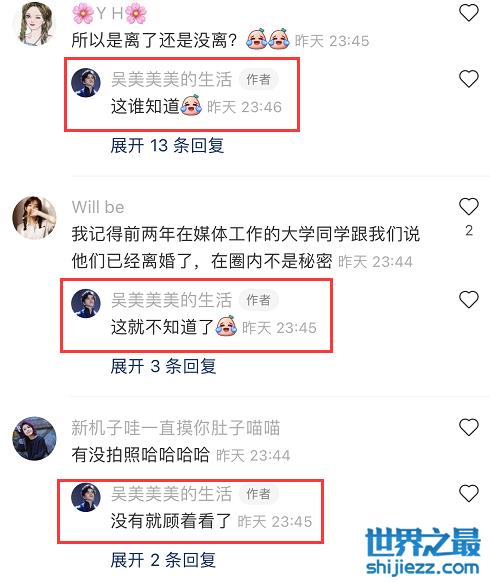
Task: Tap the 作者 badge in second reply
Action: pos(258,300)
